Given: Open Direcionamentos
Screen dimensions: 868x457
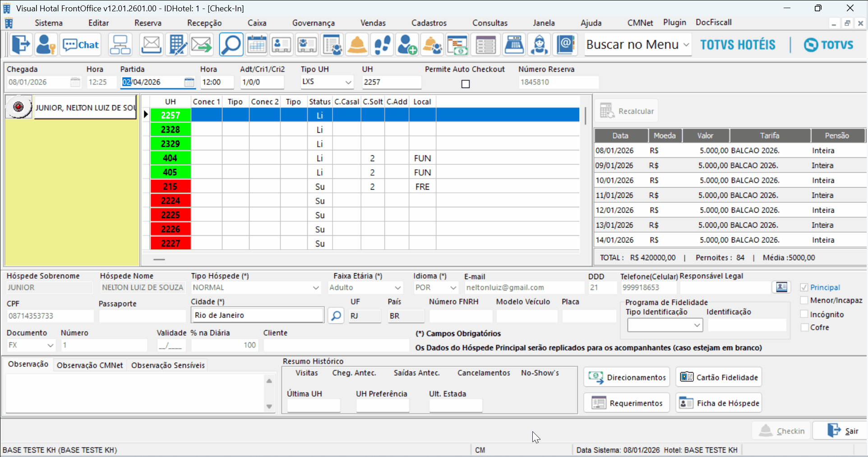Looking at the screenshot, I should pyautogui.click(x=627, y=377).
